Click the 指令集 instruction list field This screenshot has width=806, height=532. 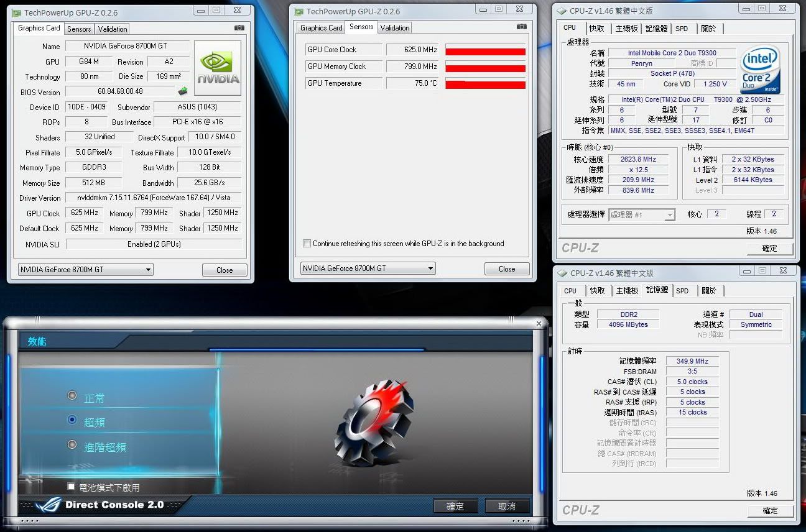697,131
